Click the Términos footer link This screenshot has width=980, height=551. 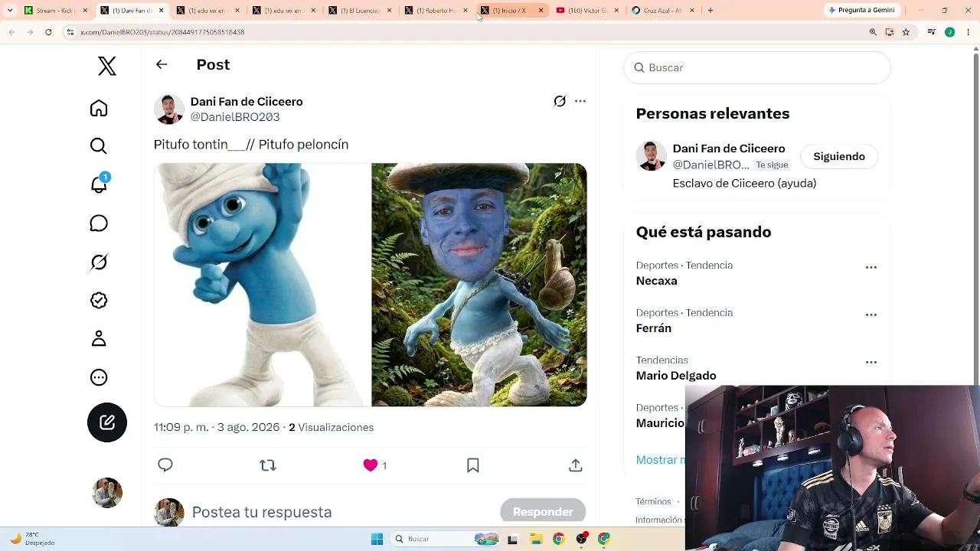click(x=653, y=502)
